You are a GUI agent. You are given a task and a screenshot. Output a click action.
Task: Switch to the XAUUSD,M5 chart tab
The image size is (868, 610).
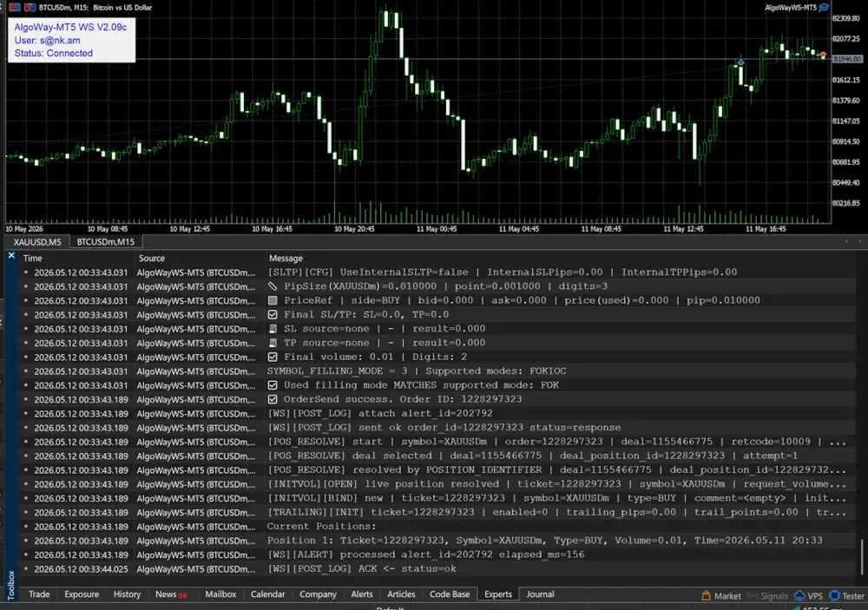[37, 242]
